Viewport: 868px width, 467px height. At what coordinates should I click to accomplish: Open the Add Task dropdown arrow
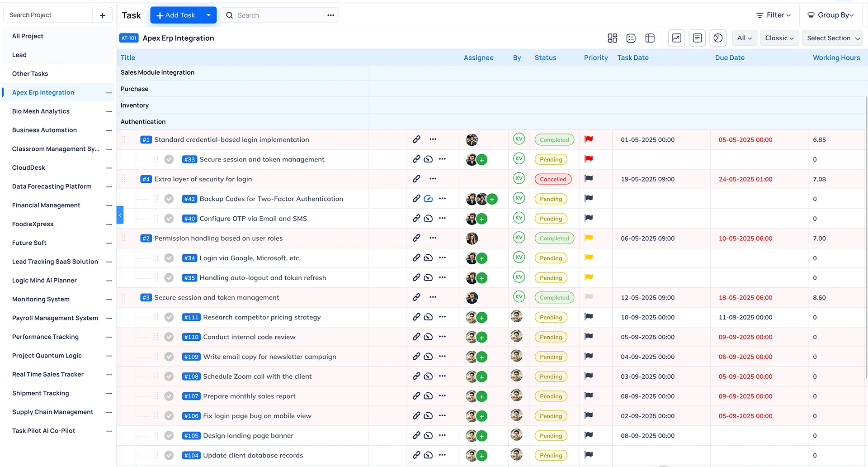[x=208, y=15]
